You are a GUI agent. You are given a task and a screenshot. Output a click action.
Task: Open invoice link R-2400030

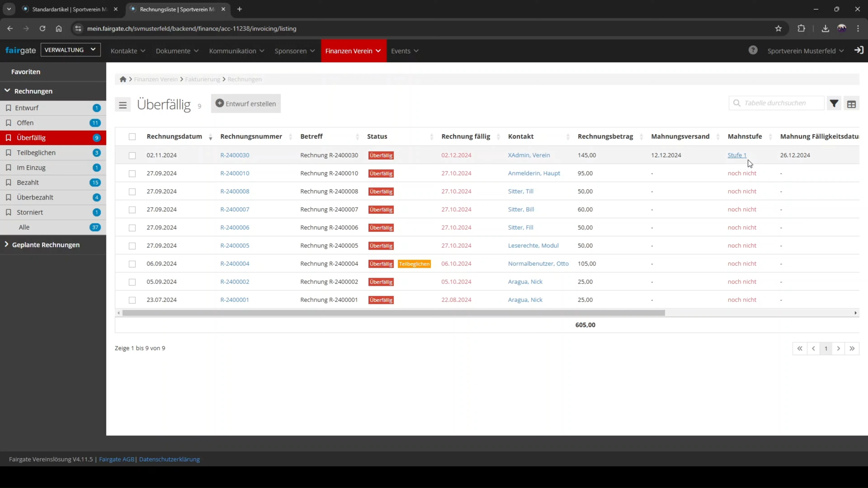click(235, 155)
